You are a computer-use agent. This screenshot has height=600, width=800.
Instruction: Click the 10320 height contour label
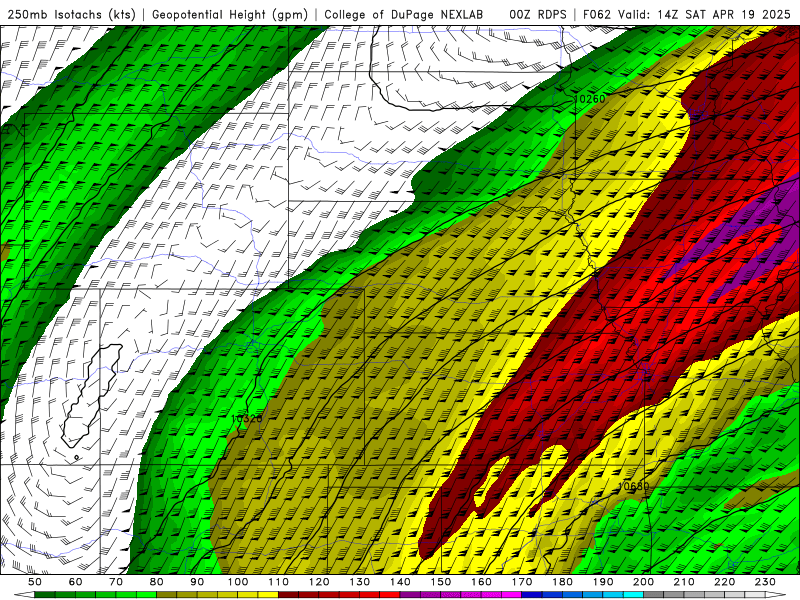246,418
